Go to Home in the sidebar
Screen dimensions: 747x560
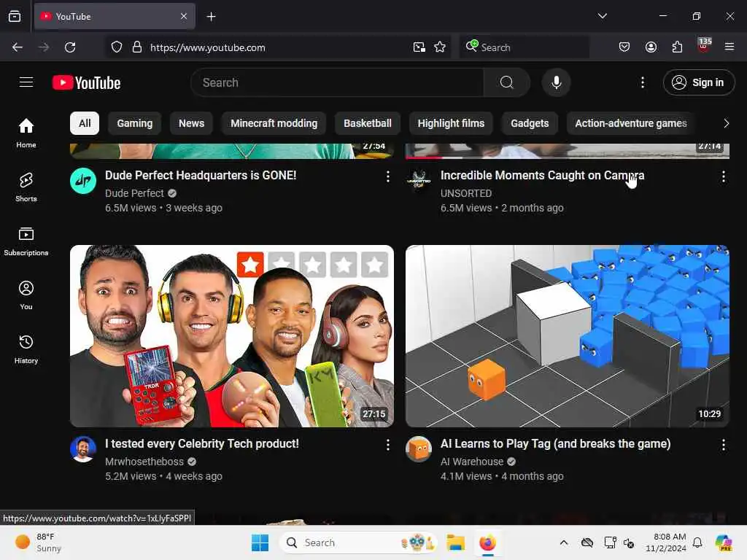[26, 133]
